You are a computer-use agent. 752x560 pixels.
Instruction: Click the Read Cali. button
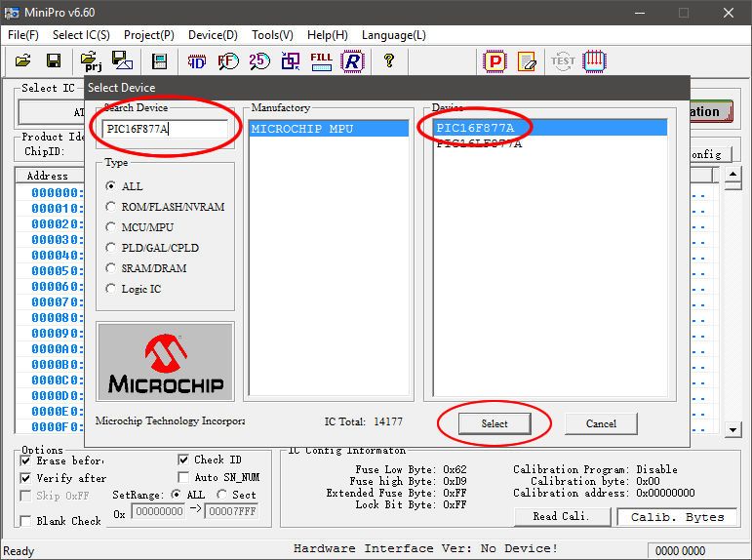pos(562,516)
